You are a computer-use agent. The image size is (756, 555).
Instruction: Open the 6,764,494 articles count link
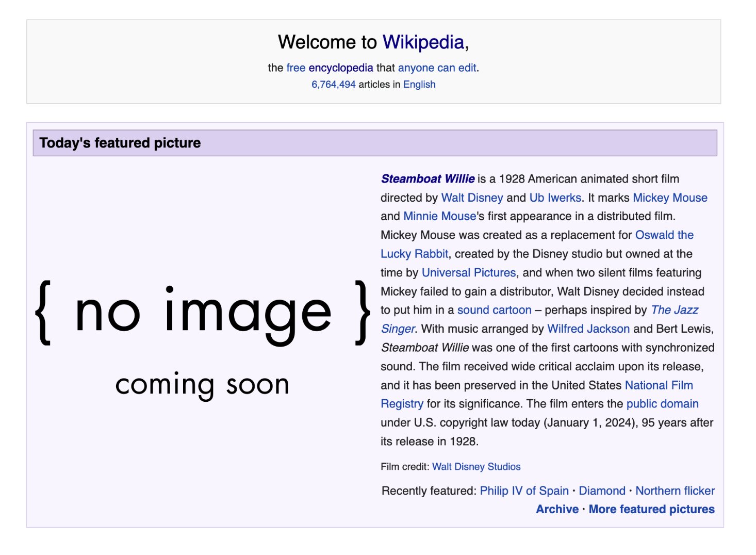pos(333,84)
